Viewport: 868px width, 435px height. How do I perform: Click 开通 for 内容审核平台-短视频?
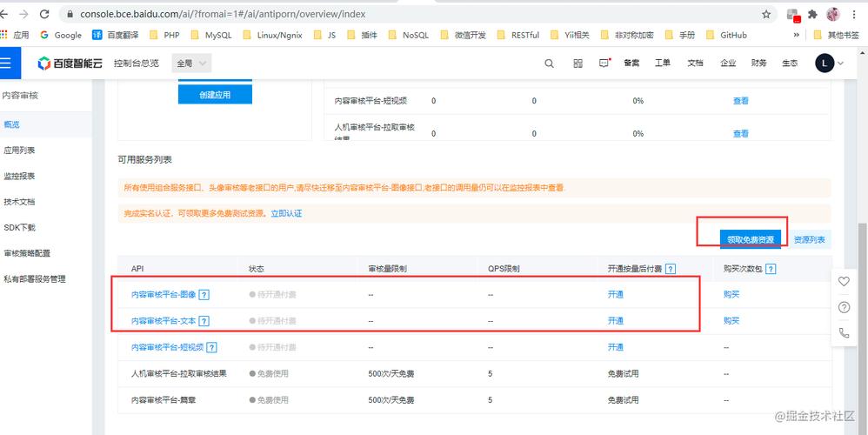point(616,347)
